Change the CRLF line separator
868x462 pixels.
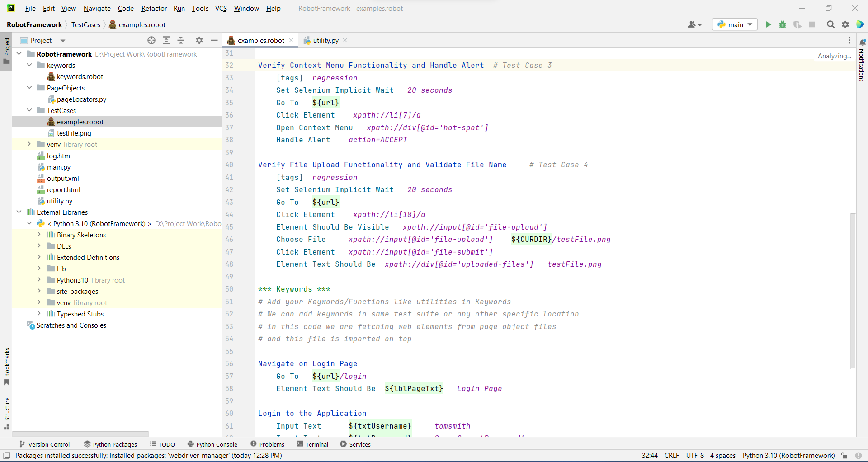[x=672, y=455]
